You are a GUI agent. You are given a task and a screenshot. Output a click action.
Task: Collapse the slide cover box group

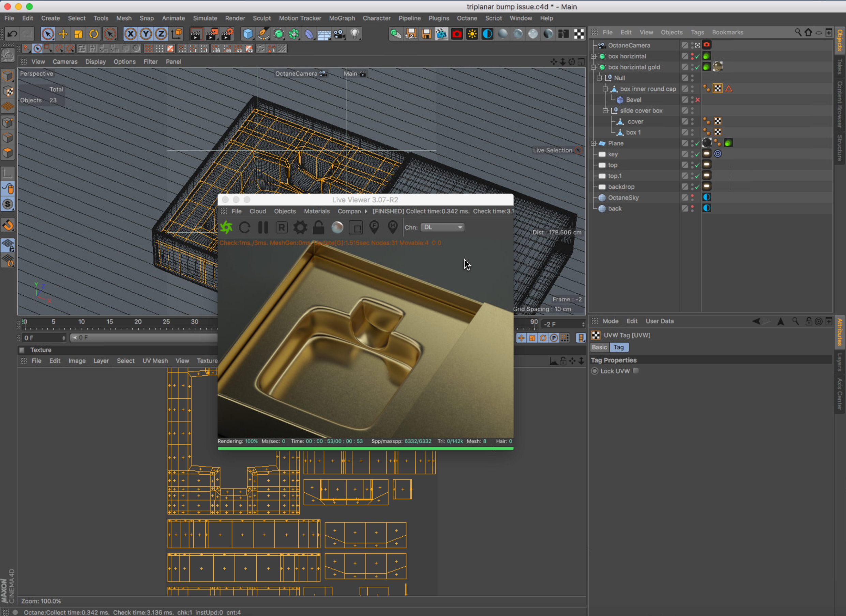tap(605, 111)
